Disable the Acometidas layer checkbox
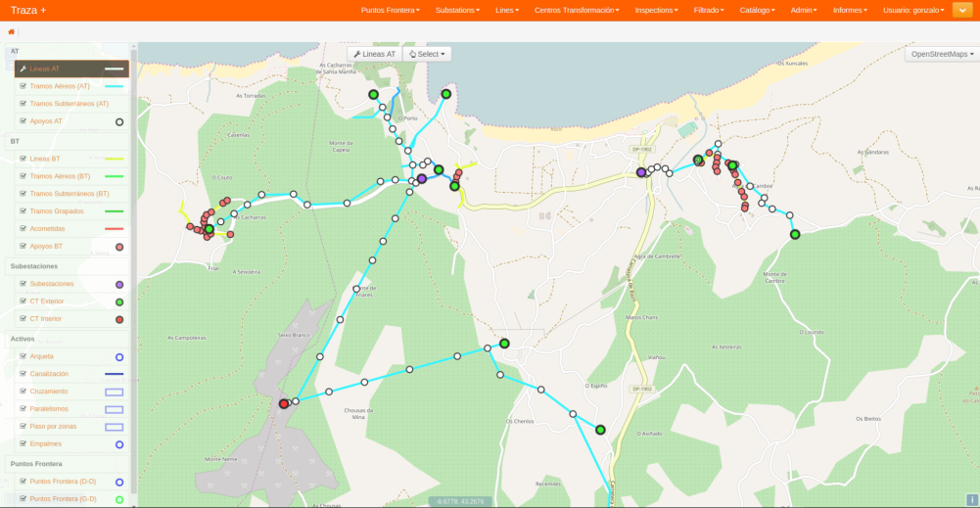 point(23,229)
